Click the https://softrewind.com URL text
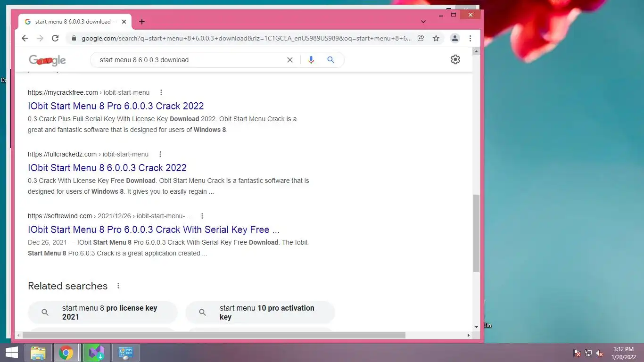This screenshot has width=644, height=362. tap(60, 216)
